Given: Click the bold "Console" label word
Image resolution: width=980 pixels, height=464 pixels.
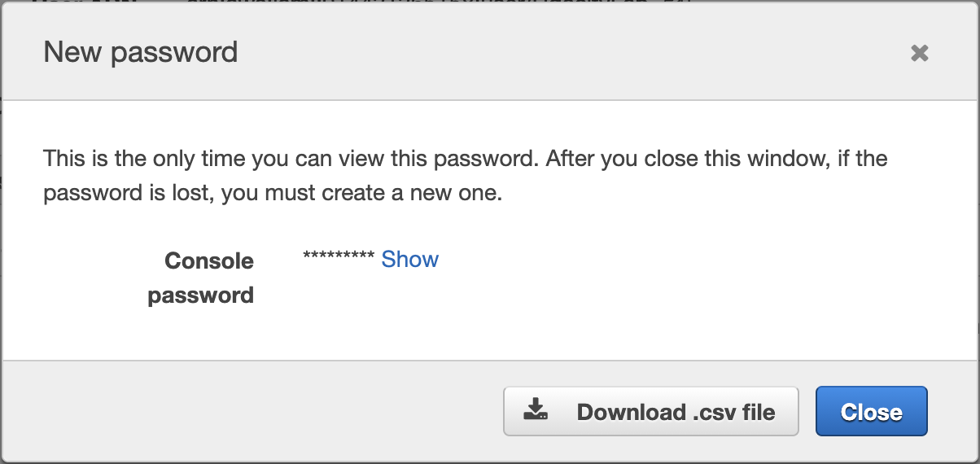Looking at the screenshot, I should (x=209, y=261).
